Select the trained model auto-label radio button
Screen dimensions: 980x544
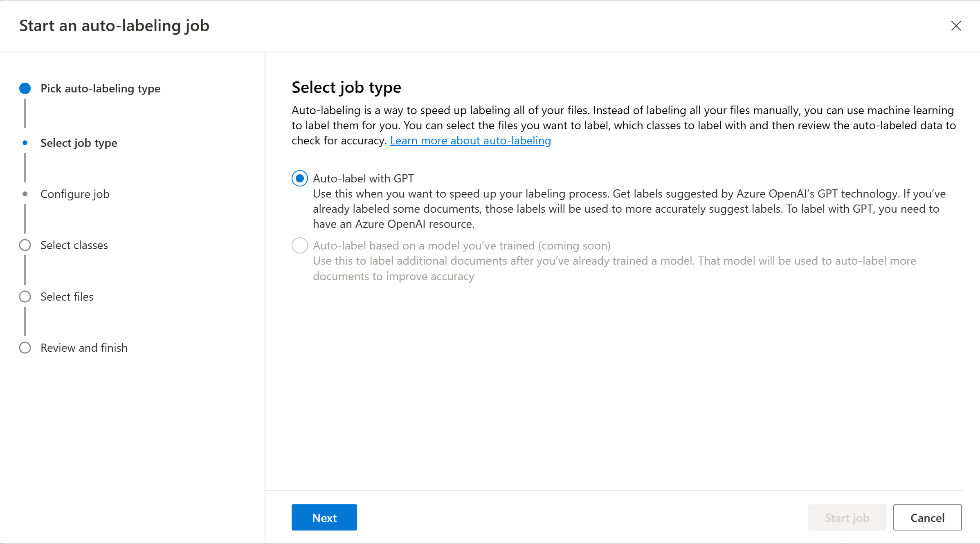pyautogui.click(x=299, y=245)
